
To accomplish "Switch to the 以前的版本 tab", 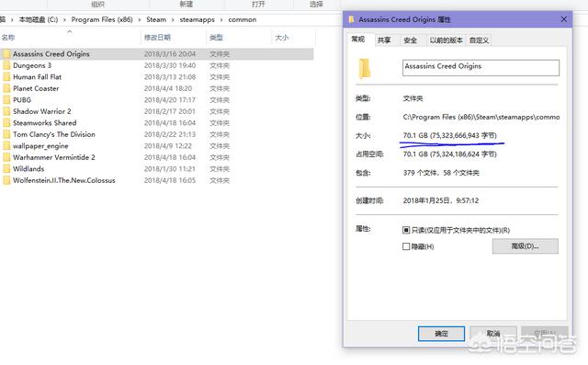I will click(x=446, y=40).
